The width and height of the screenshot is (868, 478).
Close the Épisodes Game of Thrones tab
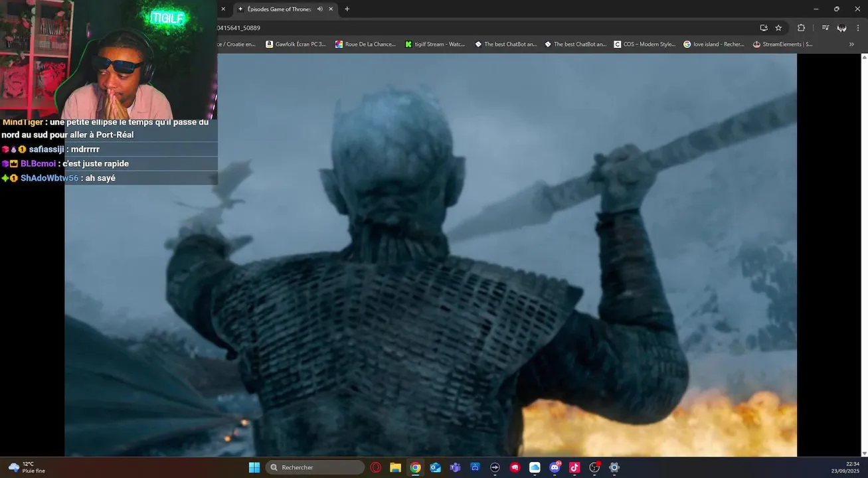tap(331, 9)
